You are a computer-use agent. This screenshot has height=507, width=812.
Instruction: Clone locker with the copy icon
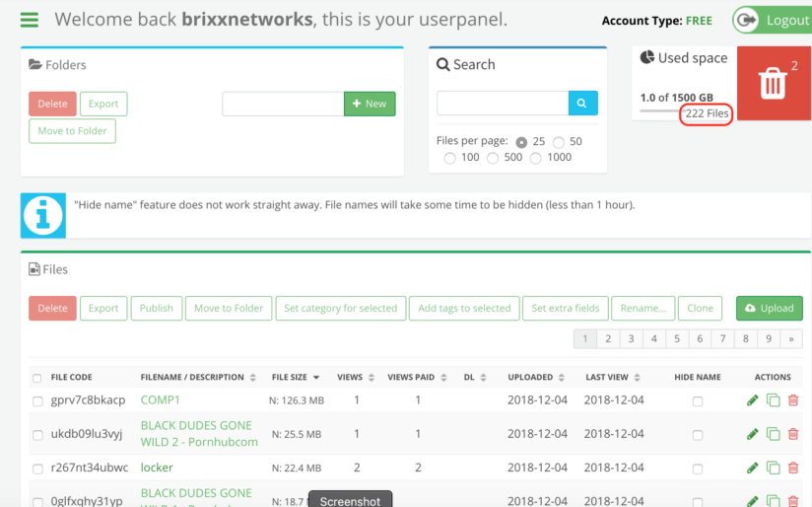[x=774, y=468]
